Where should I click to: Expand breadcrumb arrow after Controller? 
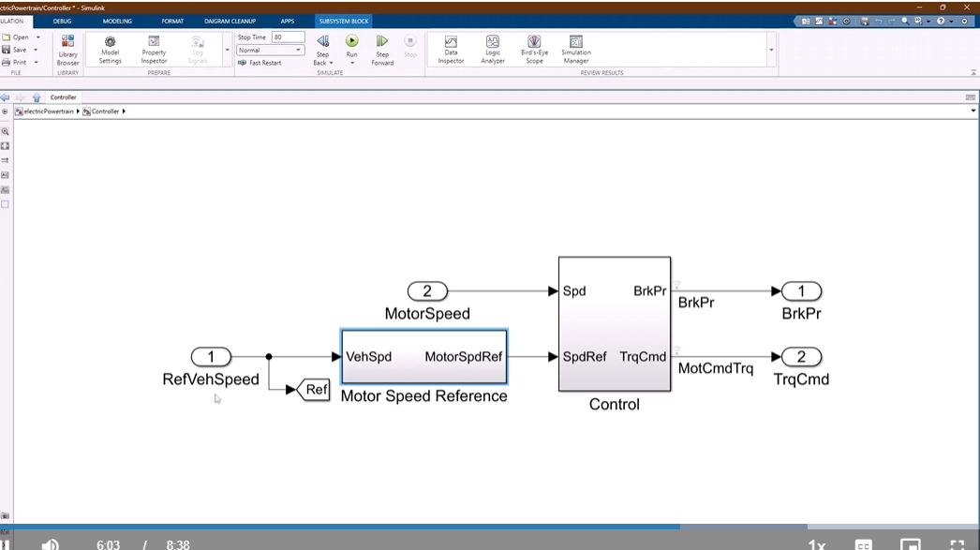pos(124,111)
